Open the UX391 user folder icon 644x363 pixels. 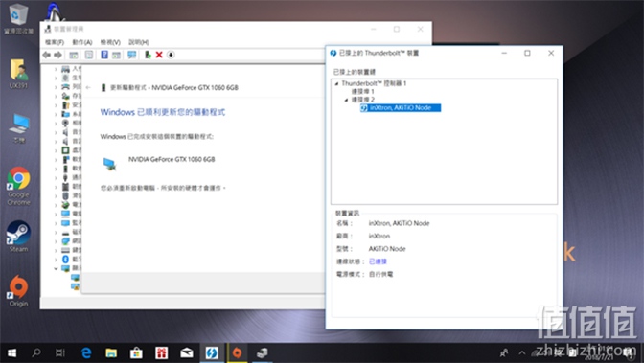click(x=18, y=74)
